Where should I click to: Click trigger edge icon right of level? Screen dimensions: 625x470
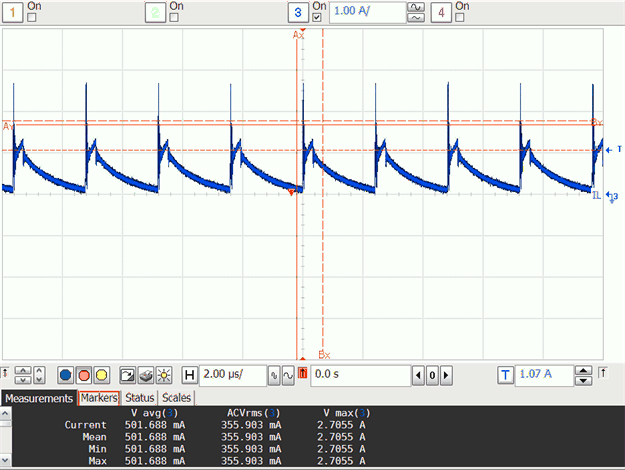coord(603,374)
